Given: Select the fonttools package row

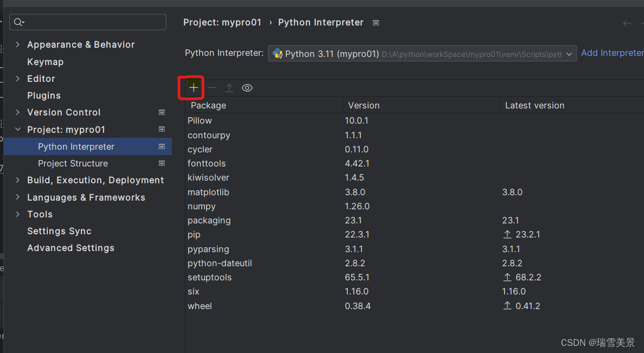Looking at the screenshot, I should (414, 164).
